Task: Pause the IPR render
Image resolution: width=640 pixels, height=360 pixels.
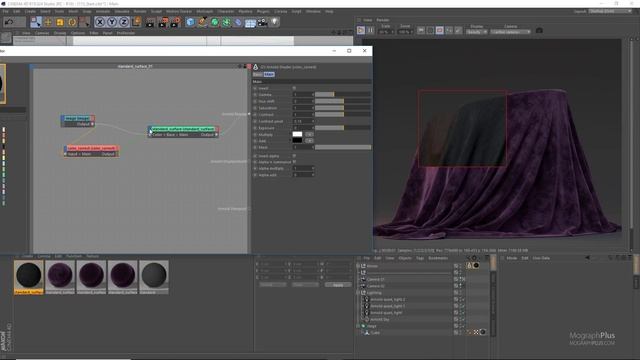Action: 370,30
